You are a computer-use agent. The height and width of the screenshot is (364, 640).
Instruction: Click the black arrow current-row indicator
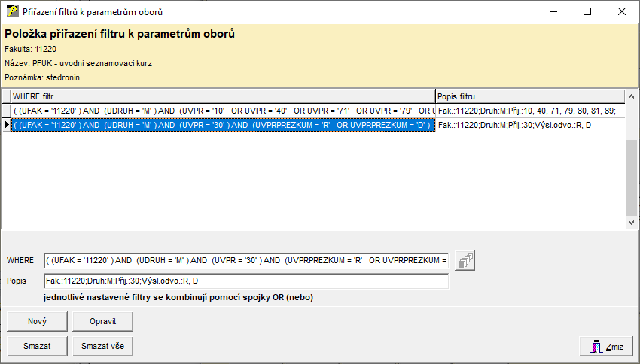(x=6, y=125)
